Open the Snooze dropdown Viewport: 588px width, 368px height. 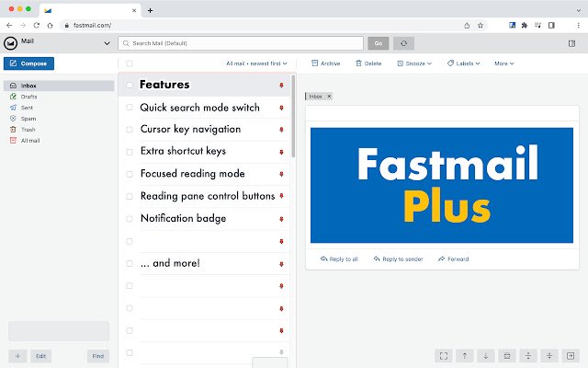[x=414, y=63]
